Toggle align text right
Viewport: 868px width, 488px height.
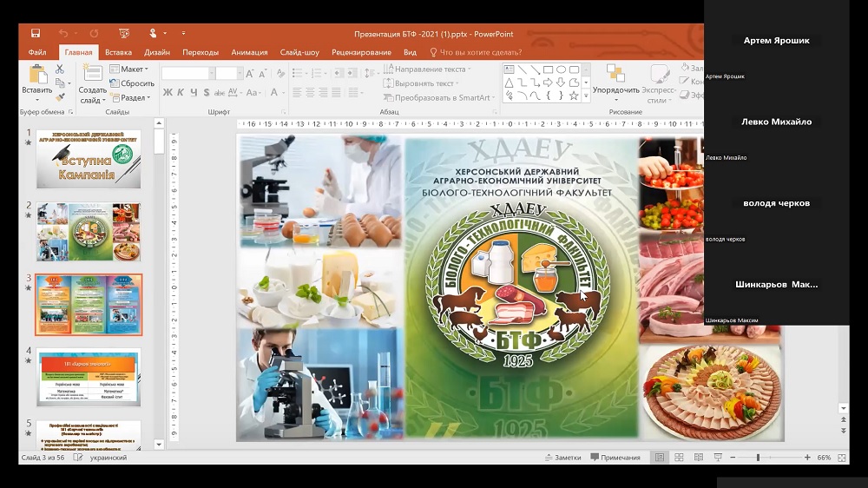[x=323, y=93]
